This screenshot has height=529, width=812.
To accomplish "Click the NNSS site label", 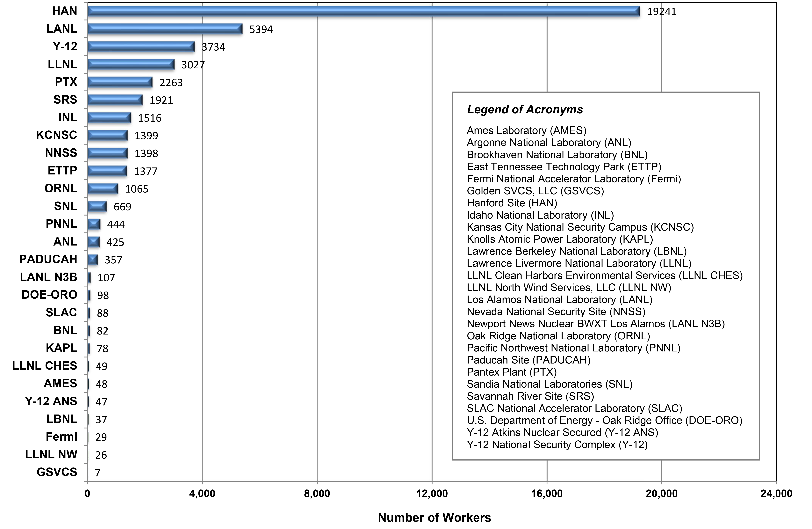I will [x=61, y=153].
